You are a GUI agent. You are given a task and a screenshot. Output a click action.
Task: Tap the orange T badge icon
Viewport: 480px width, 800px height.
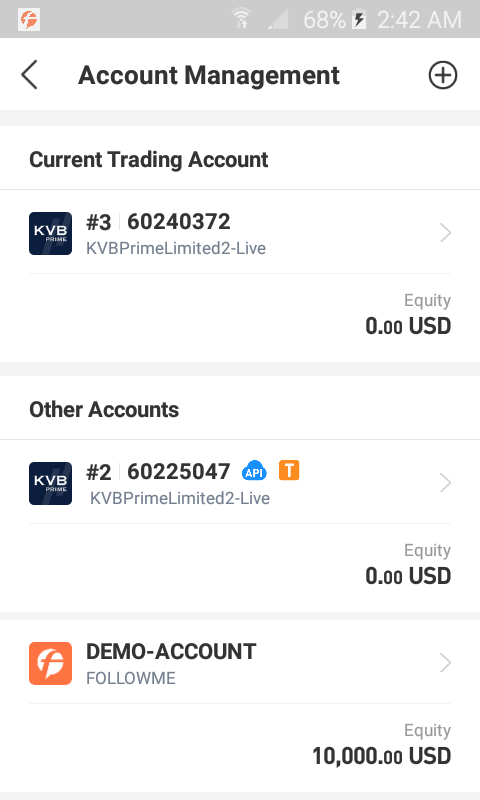pyautogui.click(x=289, y=470)
